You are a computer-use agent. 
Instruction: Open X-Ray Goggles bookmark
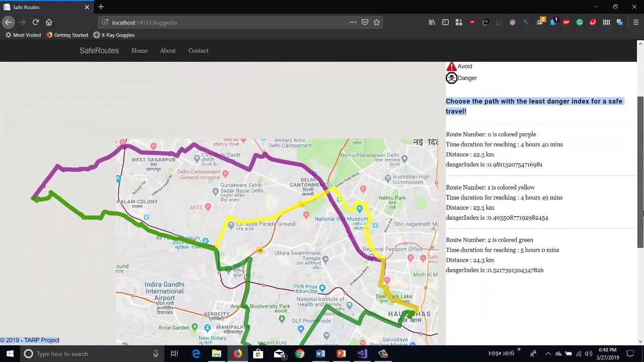coord(114,35)
